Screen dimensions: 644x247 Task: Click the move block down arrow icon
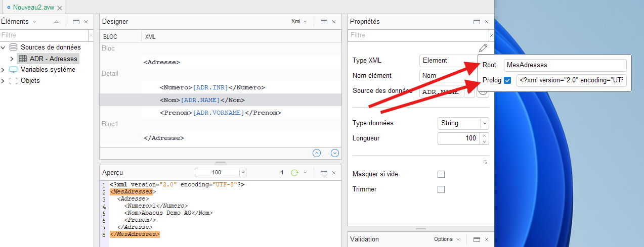coord(334,153)
